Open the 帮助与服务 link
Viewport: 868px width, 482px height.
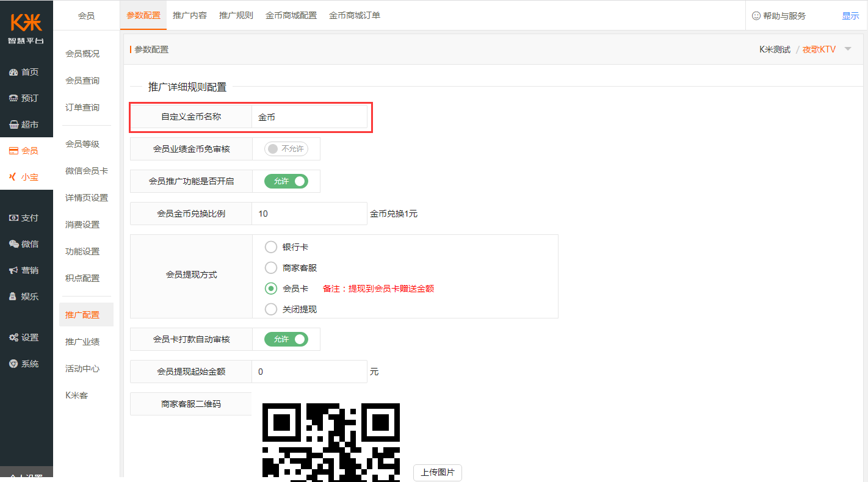click(x=784, y=16)
